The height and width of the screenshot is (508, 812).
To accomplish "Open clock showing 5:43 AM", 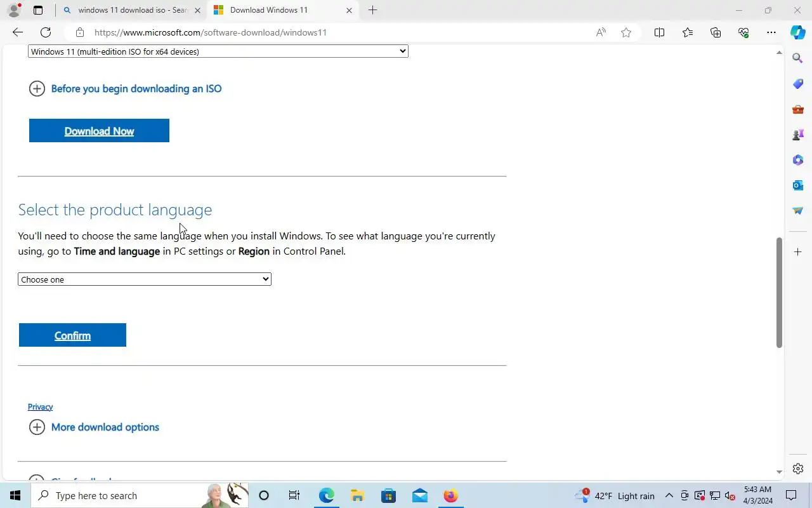I will click(x=757, y=495).
